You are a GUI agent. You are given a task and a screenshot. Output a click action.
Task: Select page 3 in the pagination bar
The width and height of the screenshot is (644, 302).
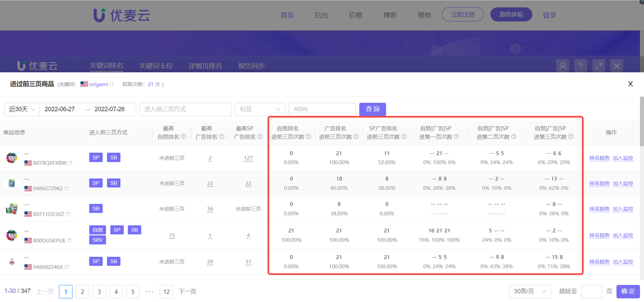(99, 291)
